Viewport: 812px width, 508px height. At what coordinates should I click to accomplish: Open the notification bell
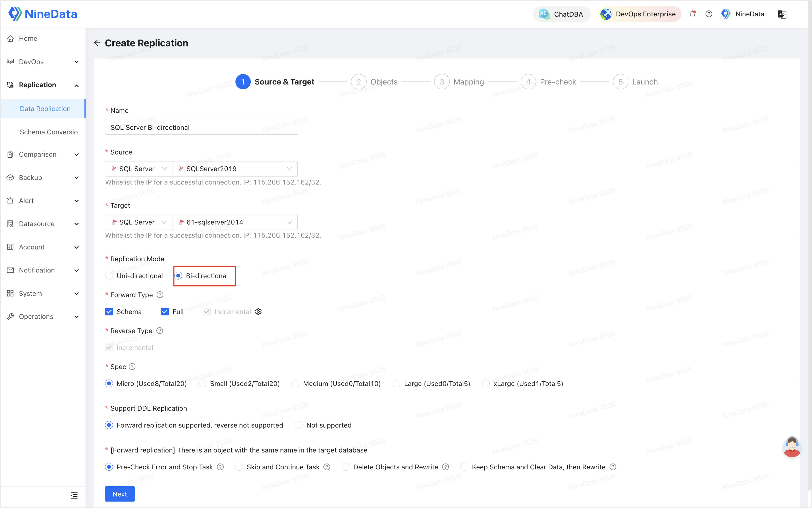click(x=692, y=14)
